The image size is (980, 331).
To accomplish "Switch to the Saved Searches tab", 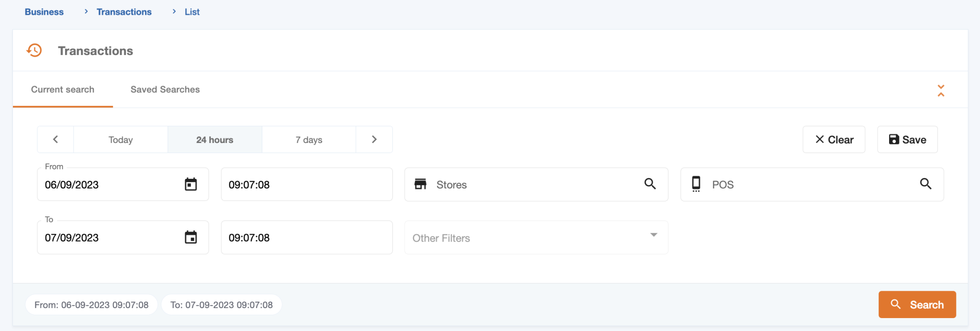I will click(x=165, y=89).
